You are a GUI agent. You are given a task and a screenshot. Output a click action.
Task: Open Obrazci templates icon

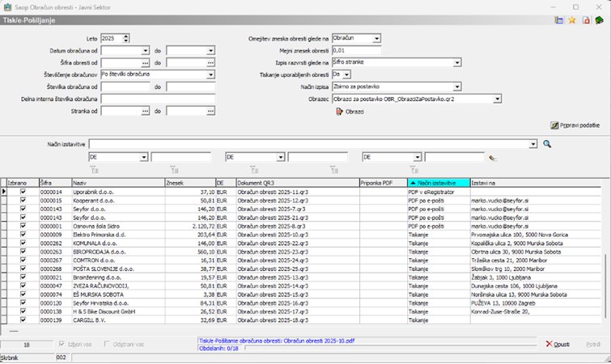click(339, 111)
